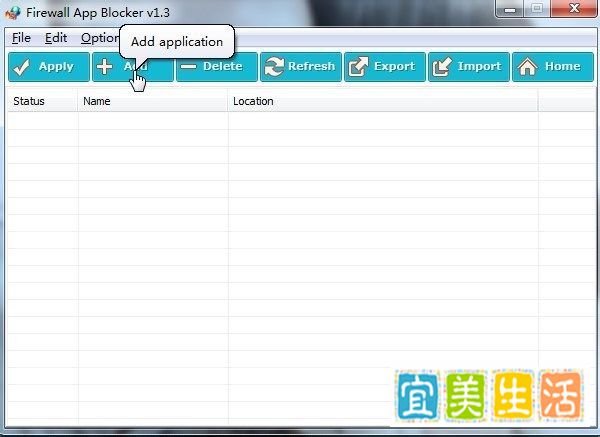Close the Firewall App Blocker window
The image size is (600, 437).
pos(574,8)
